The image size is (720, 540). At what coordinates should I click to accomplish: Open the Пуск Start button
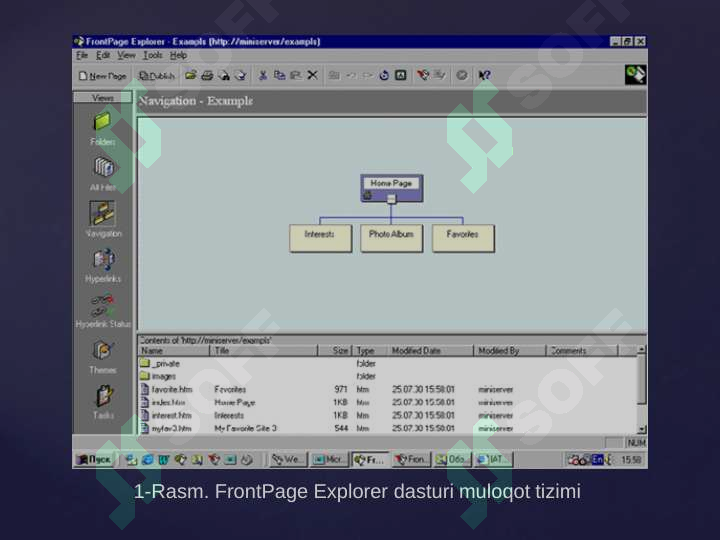click(x=95, y=459)
